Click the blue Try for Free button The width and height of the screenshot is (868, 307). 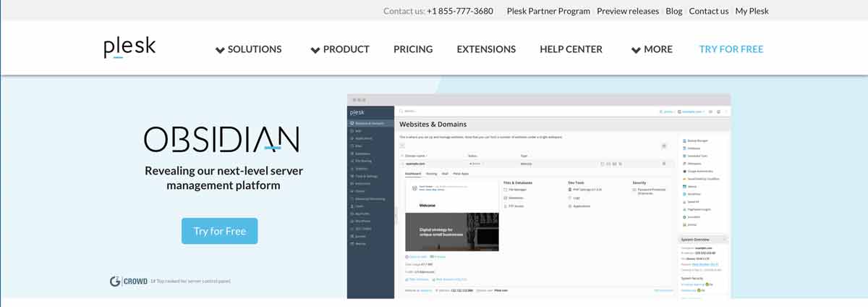pyautogui.click(x=219, y=231)
